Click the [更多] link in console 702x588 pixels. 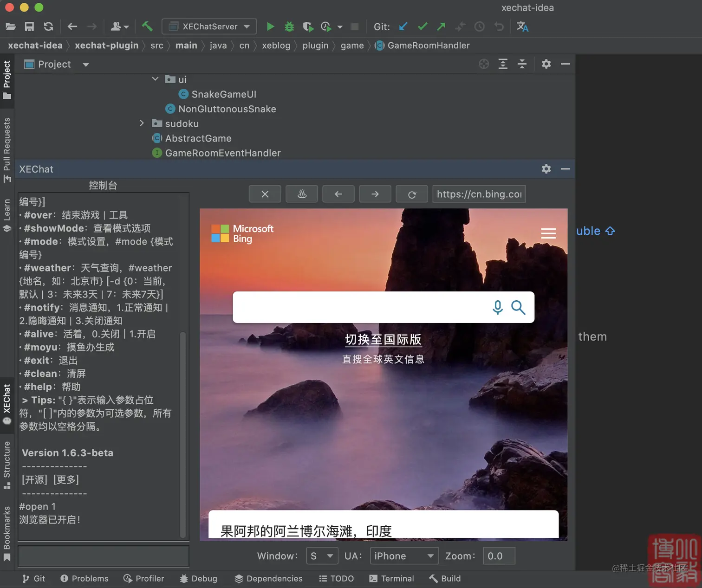[66, 479]
